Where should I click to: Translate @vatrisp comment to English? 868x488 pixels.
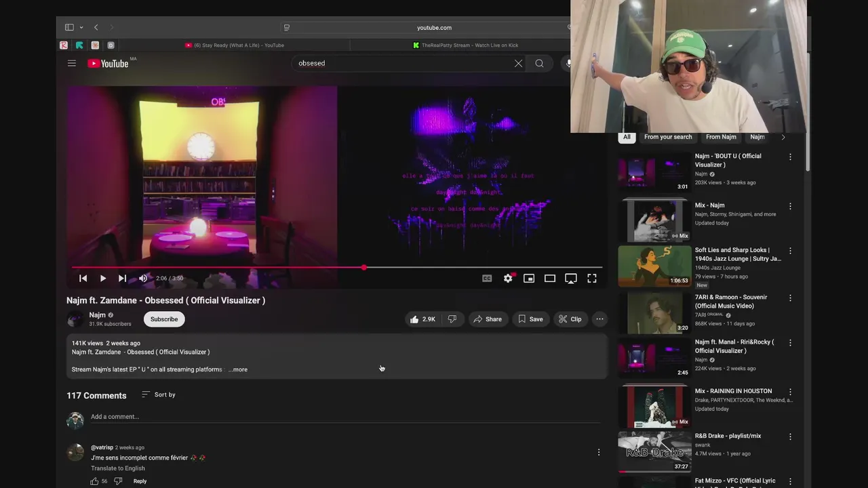coord(118,468)
